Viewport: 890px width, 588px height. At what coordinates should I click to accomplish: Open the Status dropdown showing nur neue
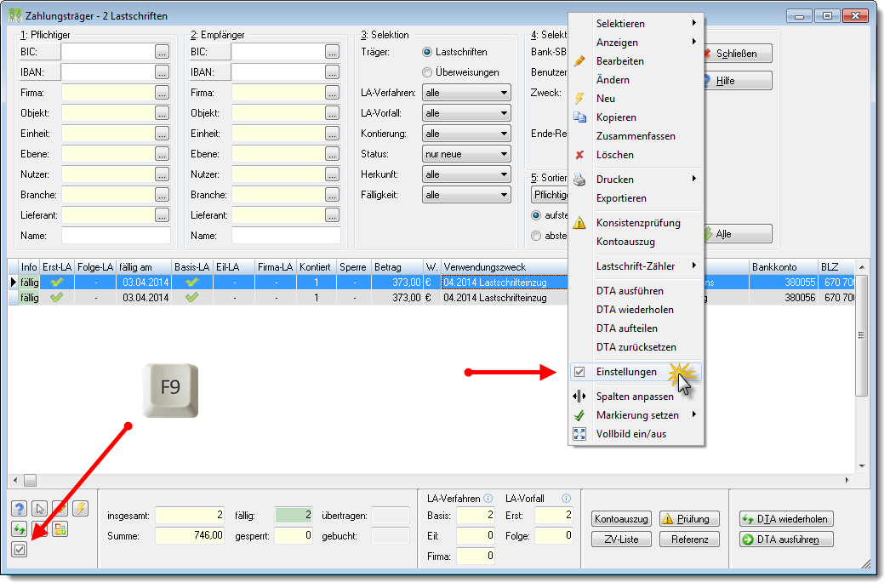coord(466,154)
